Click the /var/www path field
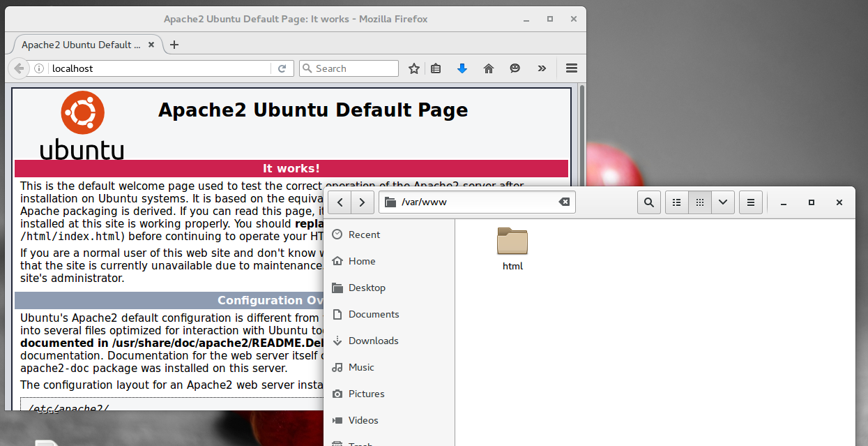 tap(478, 202)
